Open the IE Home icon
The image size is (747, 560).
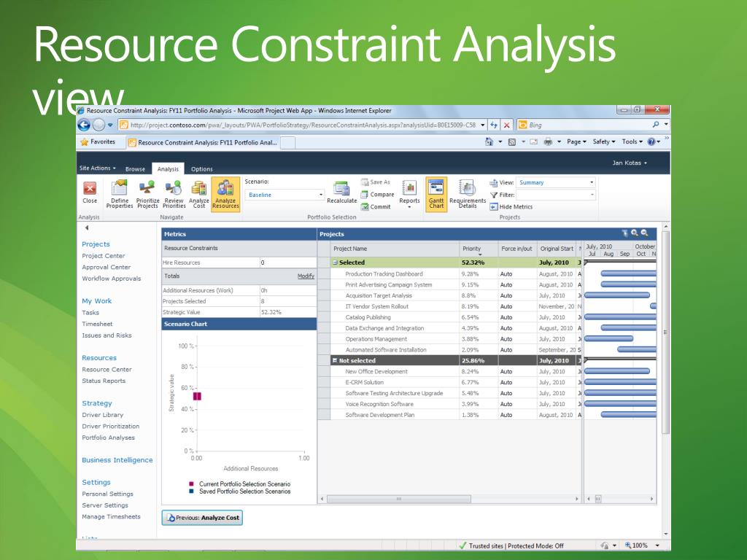[x=489, y=142]
